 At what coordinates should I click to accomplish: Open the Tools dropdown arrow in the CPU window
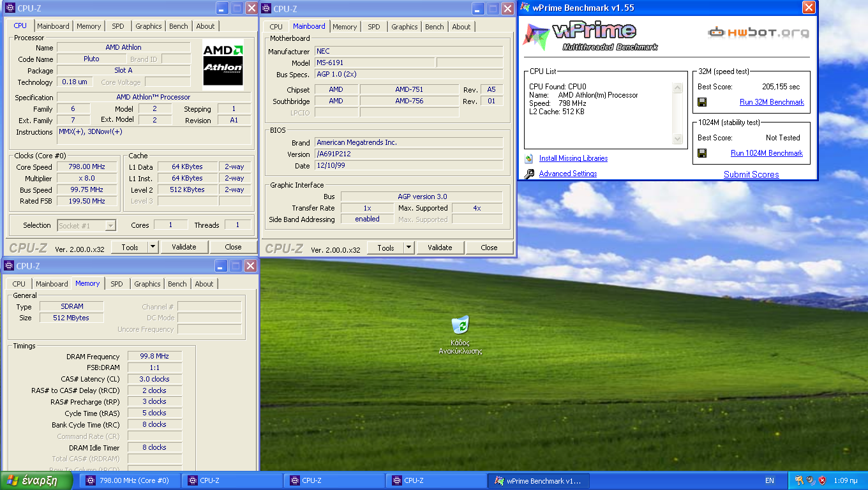(x=153, y=247)
